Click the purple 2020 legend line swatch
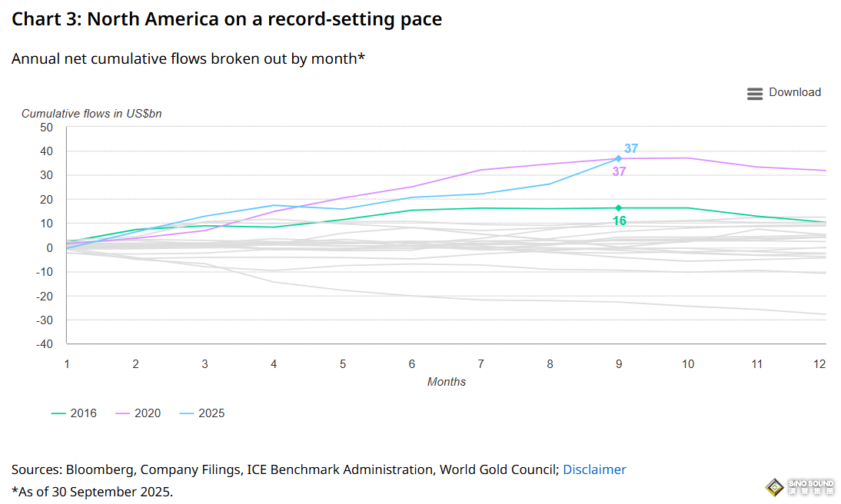841x504 pixels. (x=123, y=413)
